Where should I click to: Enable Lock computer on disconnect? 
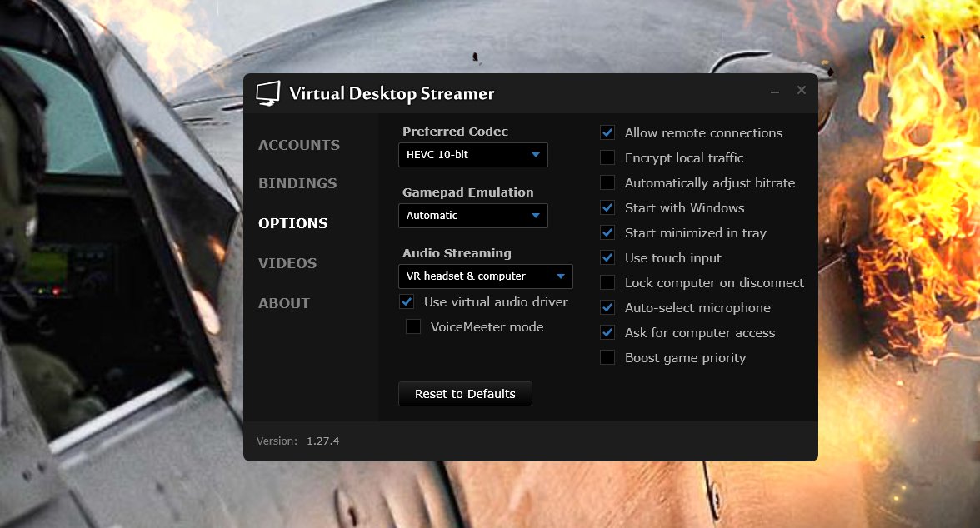[x=608, y=283]
